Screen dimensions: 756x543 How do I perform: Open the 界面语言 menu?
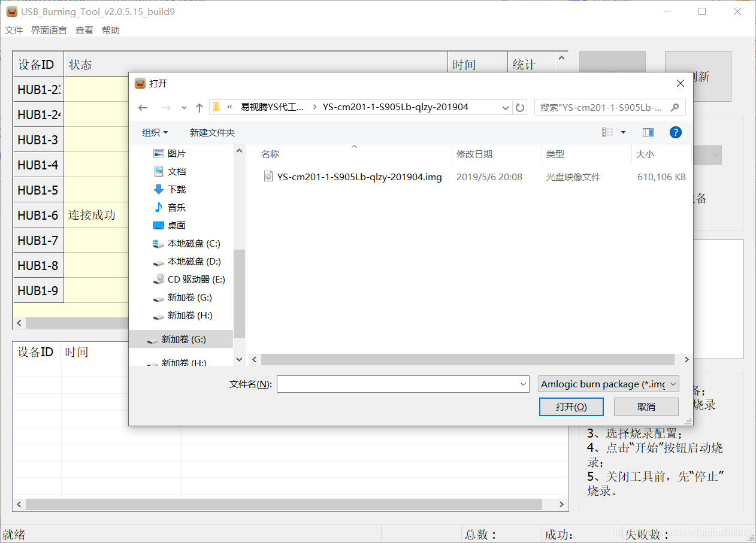pyautogui.click(x=49, y=30)
